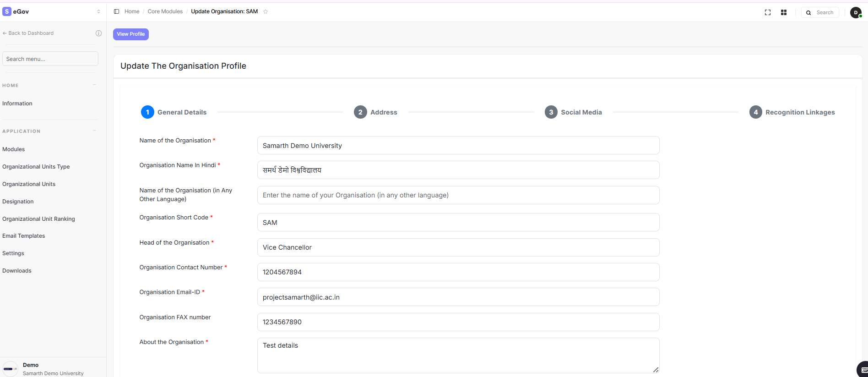Image resolution: width=868 pixels, height=377 pixels.
Task: Collapse the APPLICATION sidebar section
Action: point(95,131)
